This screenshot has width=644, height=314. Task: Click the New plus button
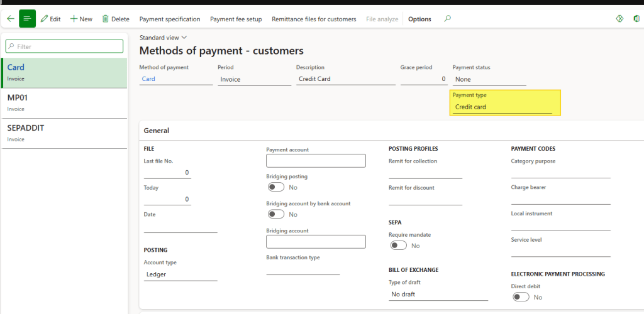[81, 19]
